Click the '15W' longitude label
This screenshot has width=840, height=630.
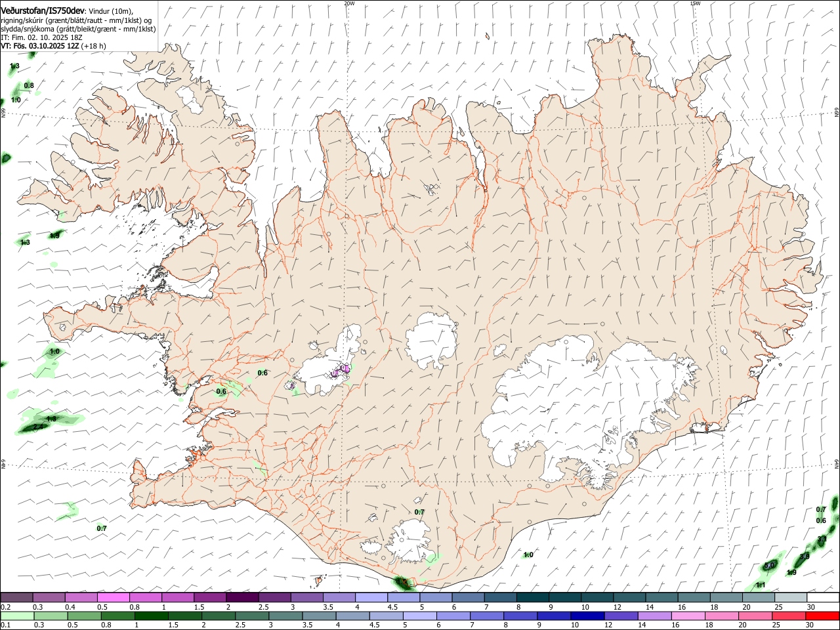tap(695, 3)
